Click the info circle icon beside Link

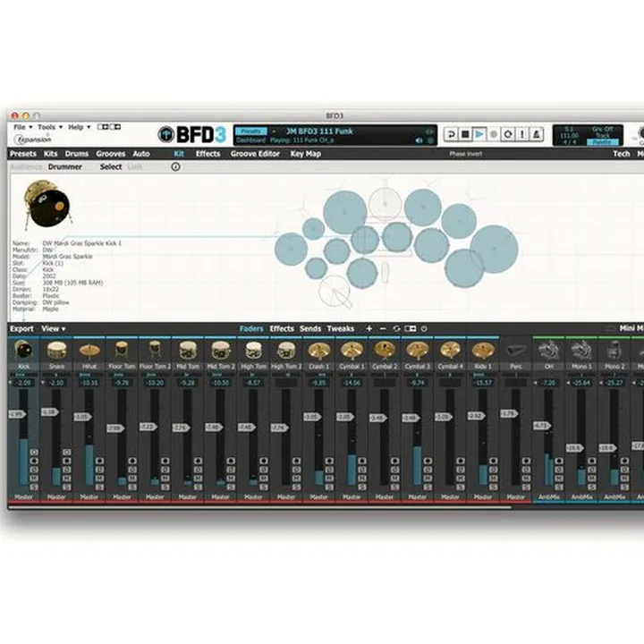176,166
